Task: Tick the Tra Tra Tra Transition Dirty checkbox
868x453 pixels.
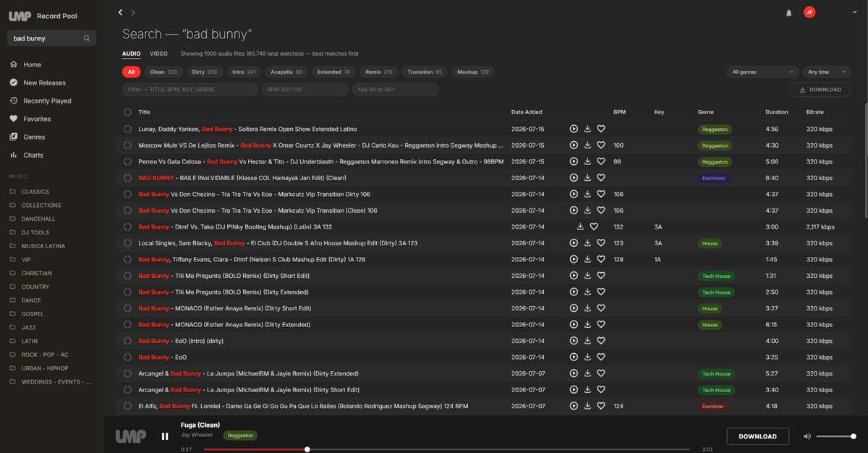Action: pos(127,194)
